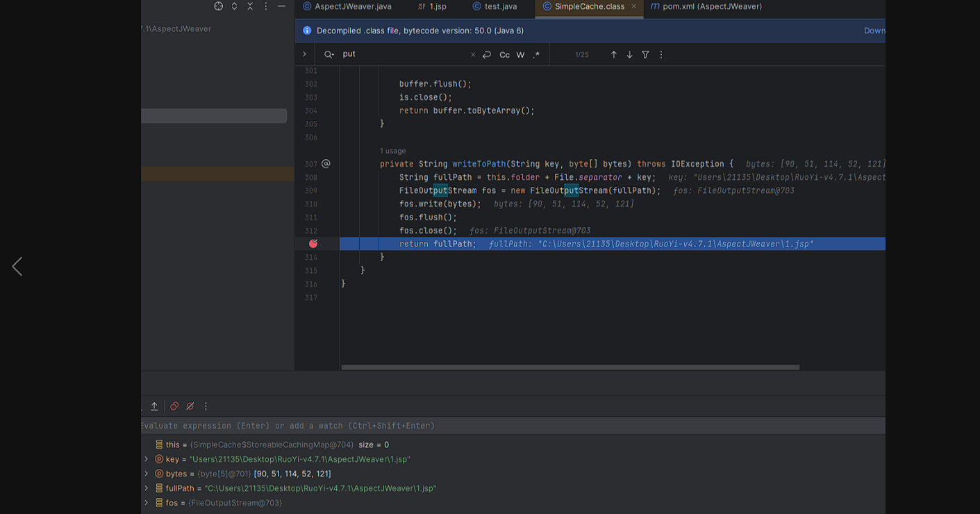Click the info icon in decompiled banner
Screen dimensions: 980x514
coord(307,31)
